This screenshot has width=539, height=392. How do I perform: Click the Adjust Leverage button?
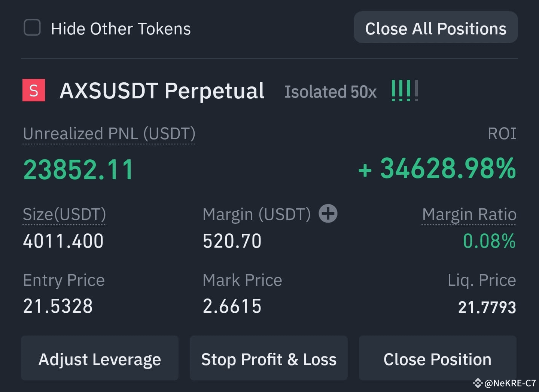click(x=100, y=358)
